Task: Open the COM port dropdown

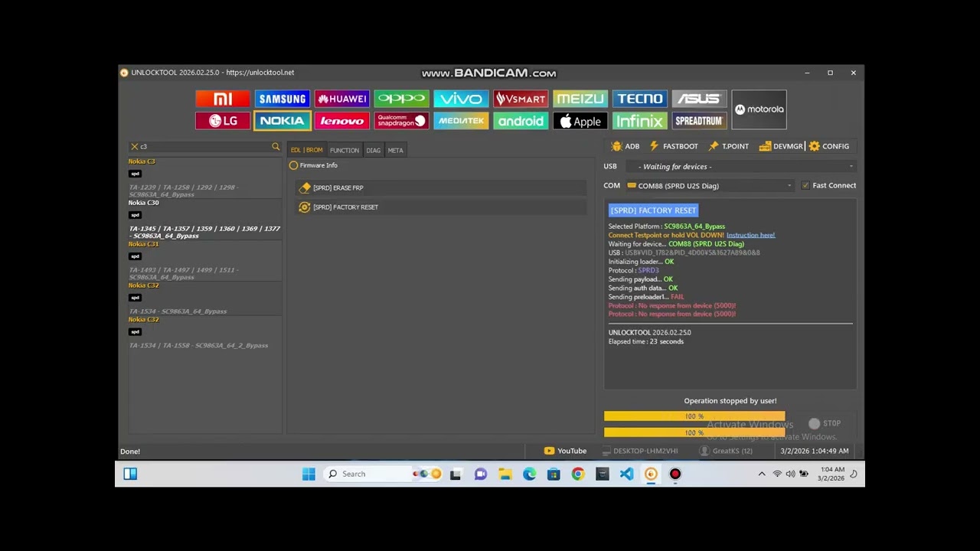Action: tap(710, 185)
